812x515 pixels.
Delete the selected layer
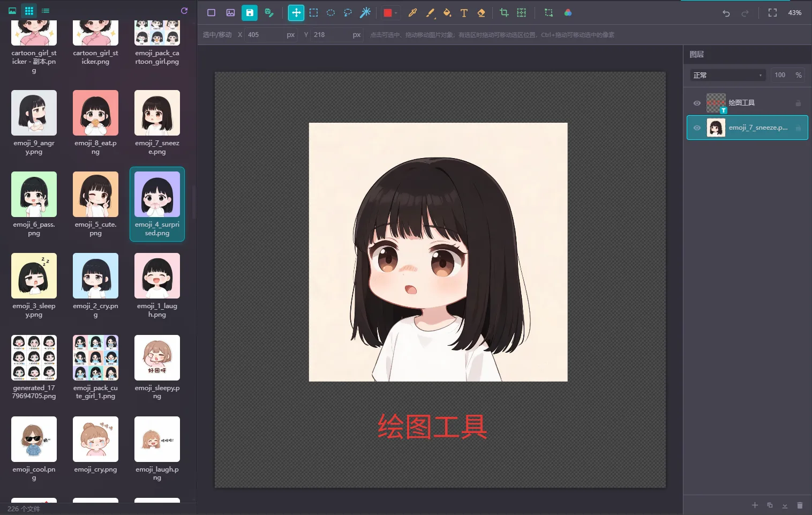(x=800, y=505)
